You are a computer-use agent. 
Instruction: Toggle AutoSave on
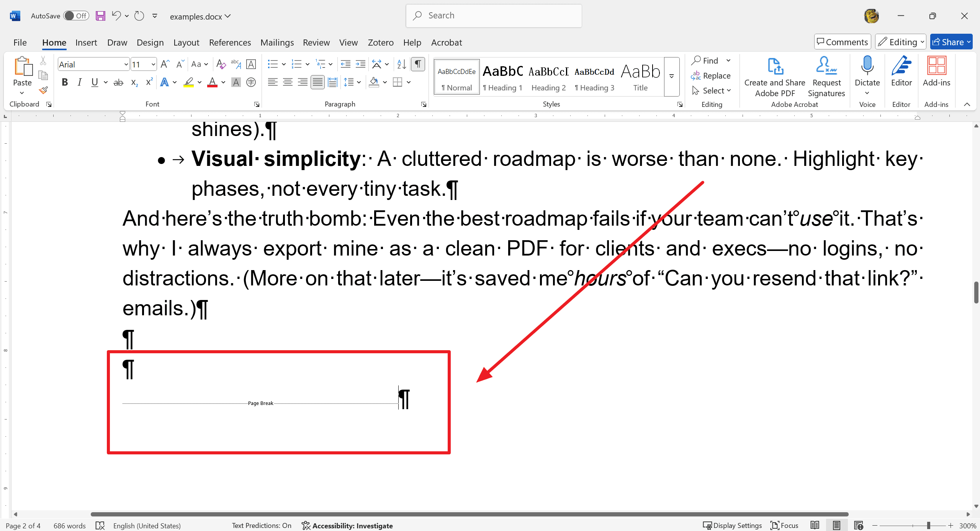point(76,16)
